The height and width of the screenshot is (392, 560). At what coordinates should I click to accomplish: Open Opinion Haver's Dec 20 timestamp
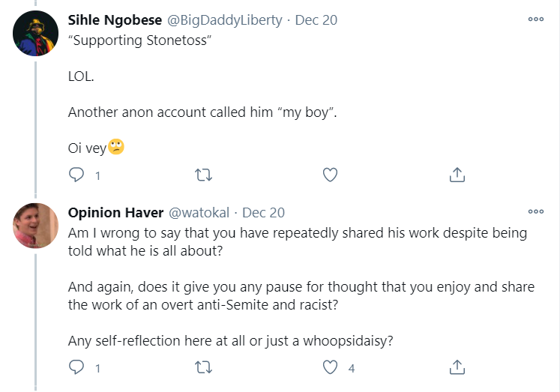coord(263,213)
